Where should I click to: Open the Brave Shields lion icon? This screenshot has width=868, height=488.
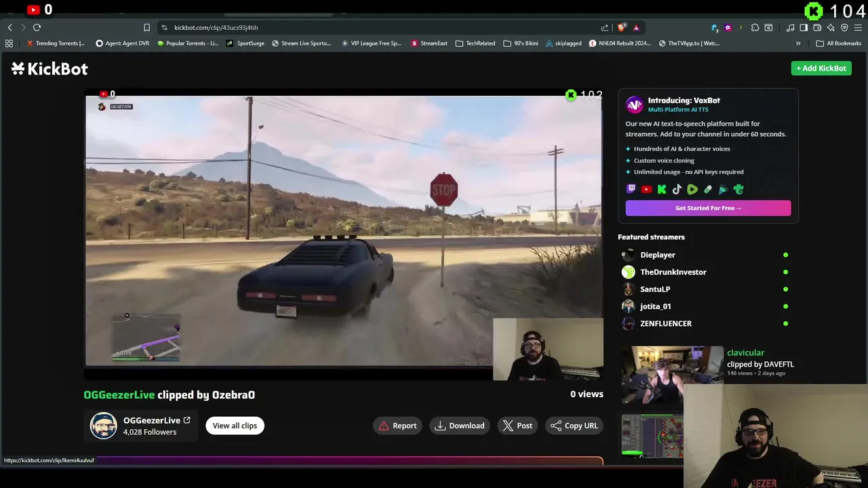pyautogui.click(x=621, y=28)
